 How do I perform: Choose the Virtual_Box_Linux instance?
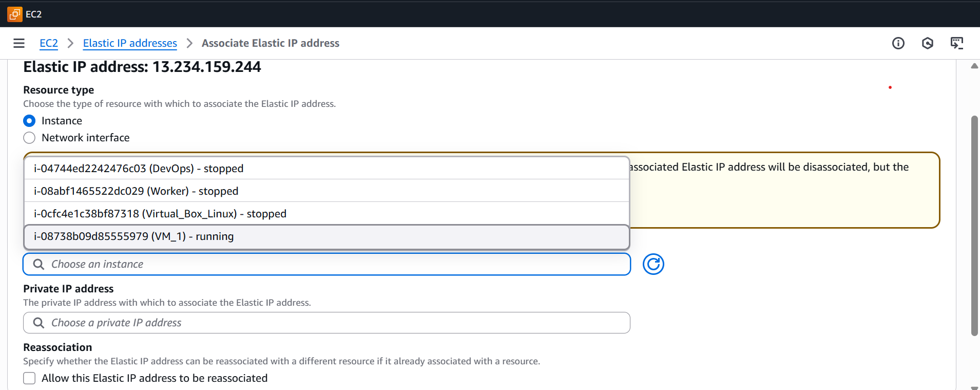pos(327,214)
